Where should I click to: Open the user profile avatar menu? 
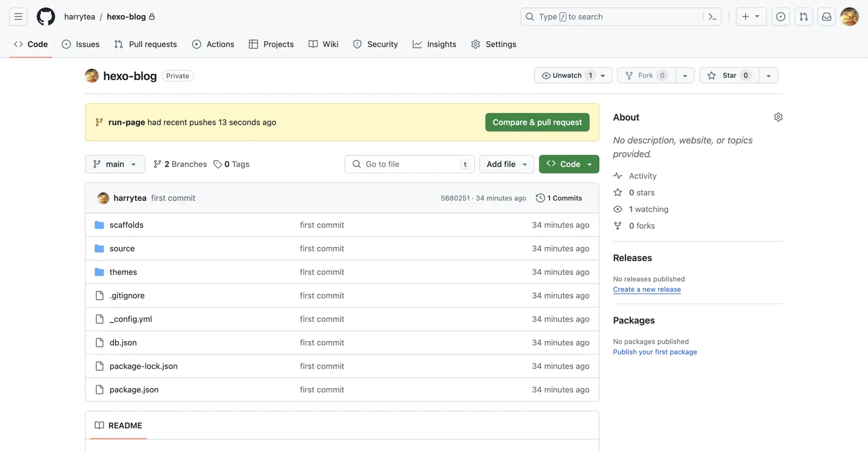click(x=849, y=17)
